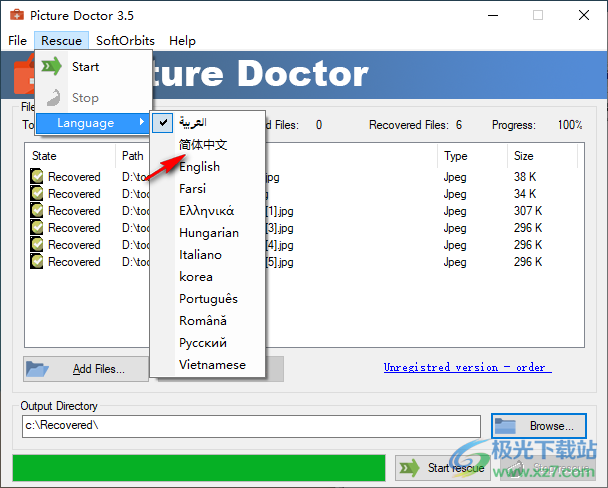
Task: Click recovered status icon for 38 K file
Action: click(37, 176)
